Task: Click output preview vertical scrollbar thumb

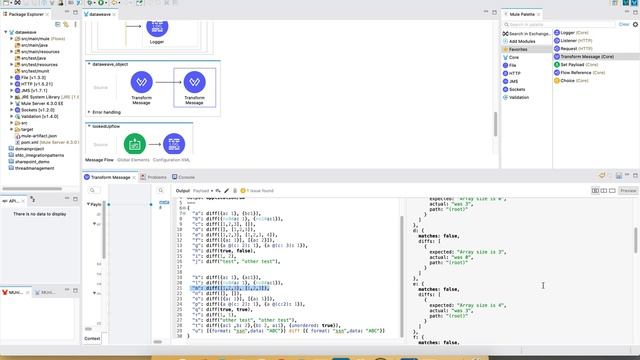Action: (x=636, y=240)
